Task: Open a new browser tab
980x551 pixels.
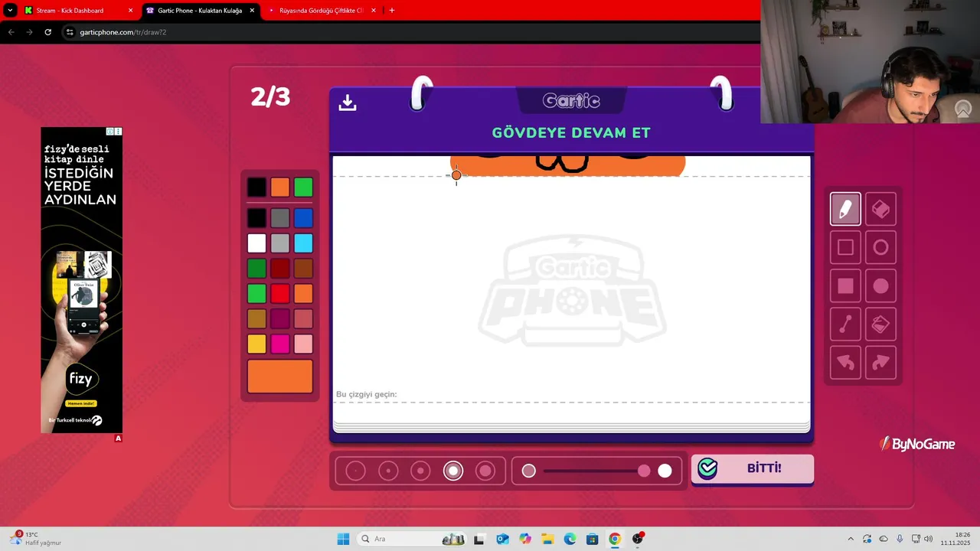Action: 392,11
